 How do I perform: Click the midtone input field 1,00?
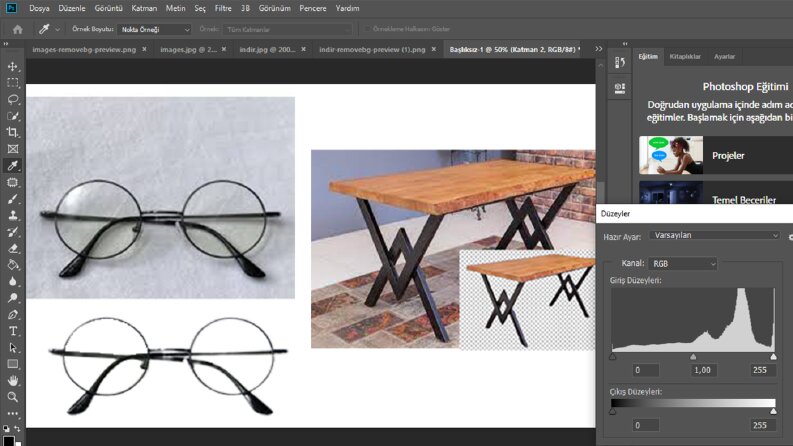coord(702,370)
